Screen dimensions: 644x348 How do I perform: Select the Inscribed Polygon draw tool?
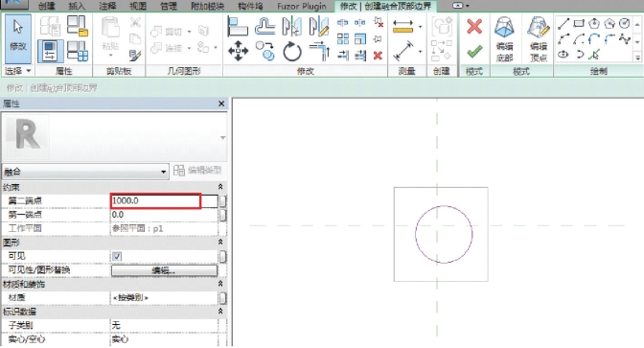594,23
